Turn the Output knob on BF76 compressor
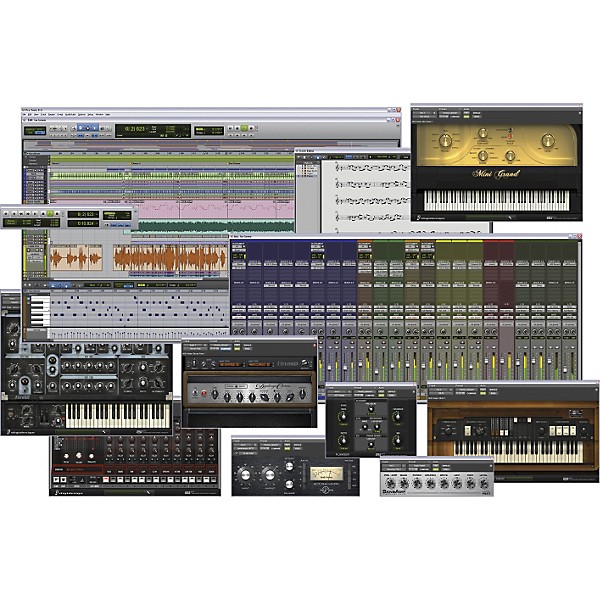The height and width of the screenshot is (600, 600). (270, 475)
